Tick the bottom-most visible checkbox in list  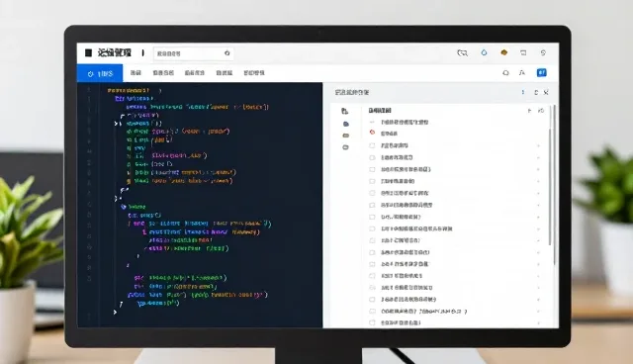(x=372, y=322)
